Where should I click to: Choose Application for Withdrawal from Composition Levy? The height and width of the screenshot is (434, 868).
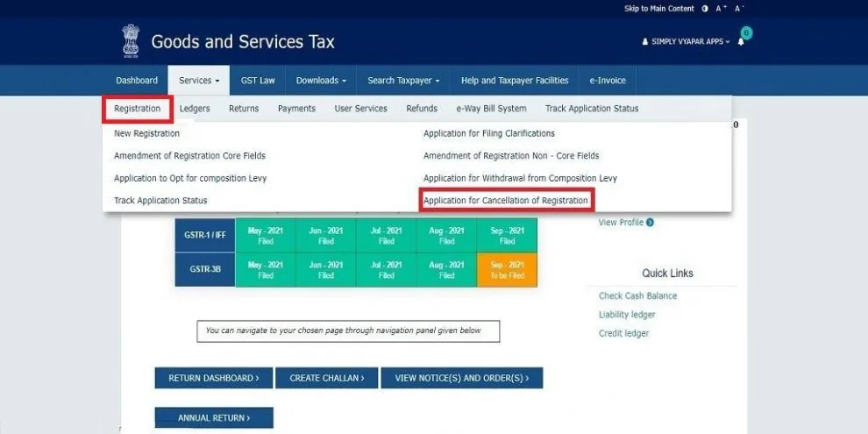(520, 178)
